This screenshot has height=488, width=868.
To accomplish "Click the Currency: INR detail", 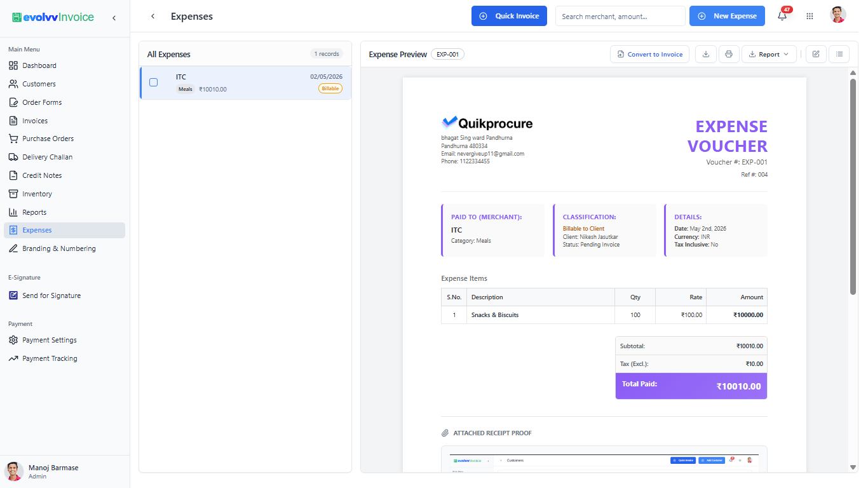I will [692, 237].
